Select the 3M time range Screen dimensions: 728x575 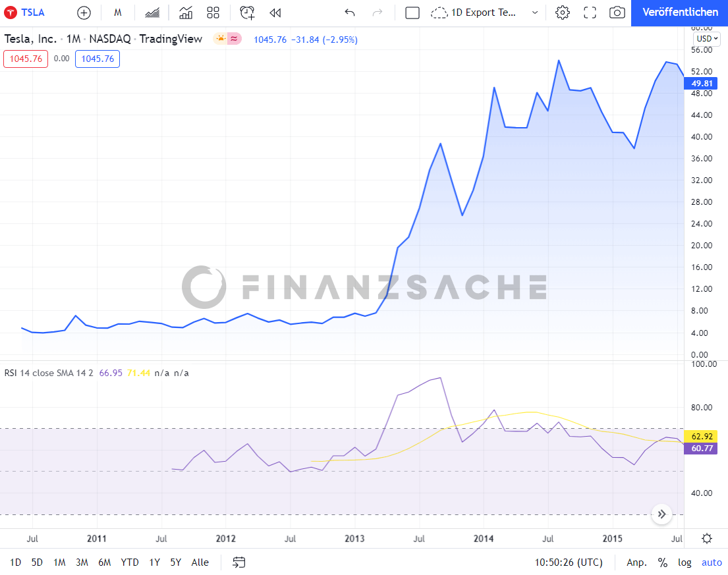(x=82, y=562)
